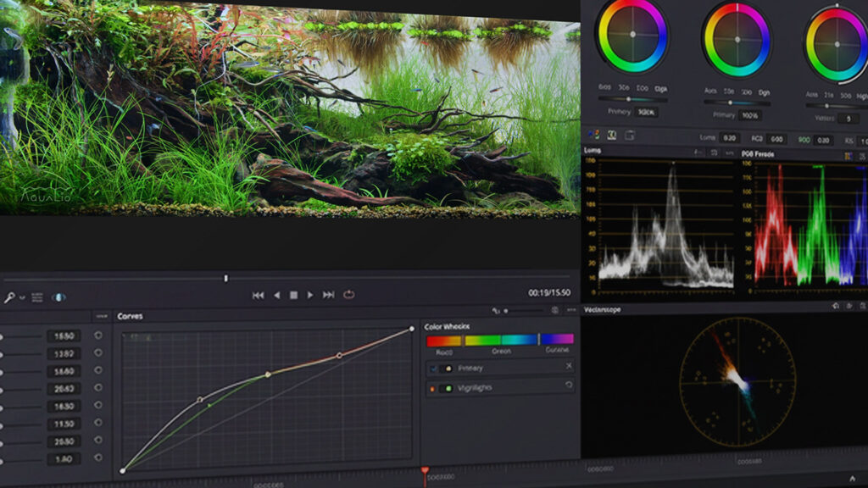
Task: Click the RGB bars icon below color wheels
Action: (593, 136)
